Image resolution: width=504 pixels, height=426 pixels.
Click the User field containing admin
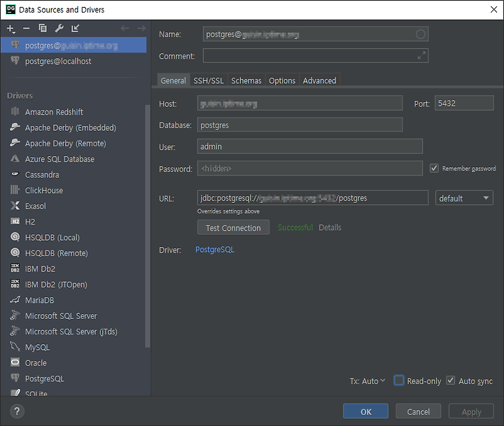pos(310,146)
